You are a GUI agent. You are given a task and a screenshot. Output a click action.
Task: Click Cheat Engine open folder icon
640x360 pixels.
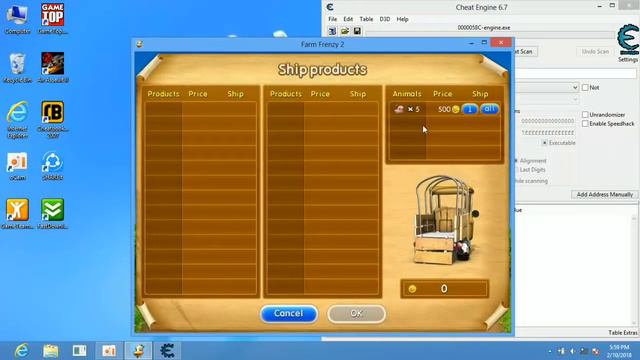point(345,31)
